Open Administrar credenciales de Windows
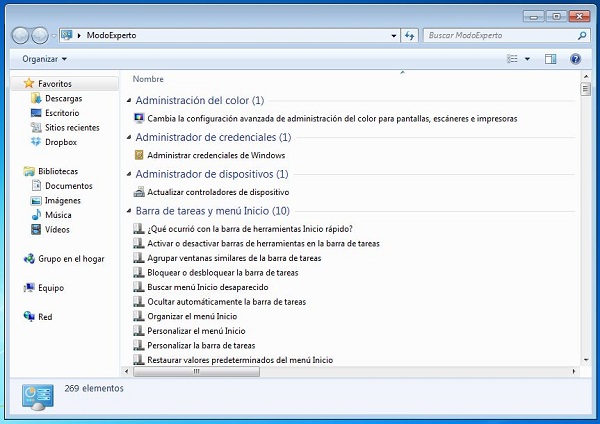The image size is (600, 424). point(215,155)
